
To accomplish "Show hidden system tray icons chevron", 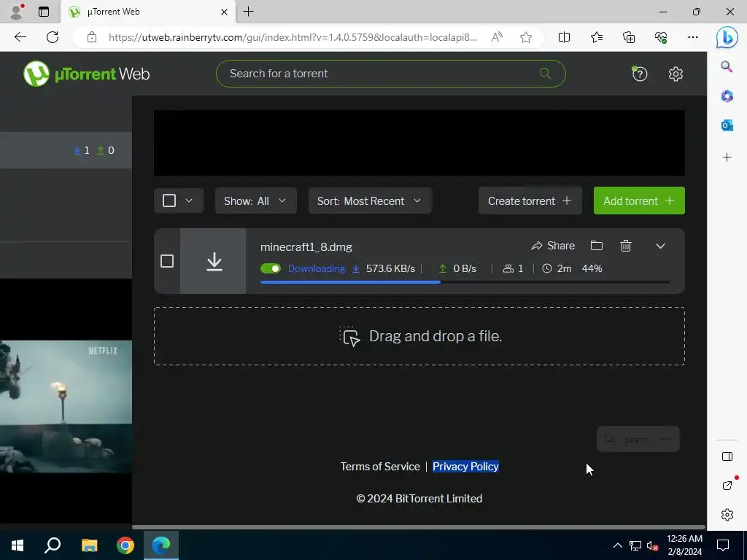I will 617,545.
